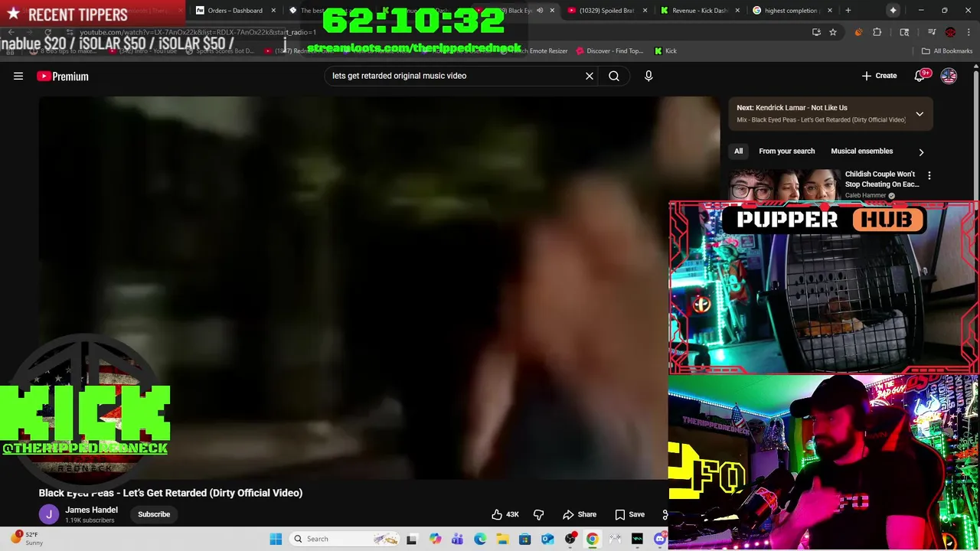Open File Explorer from taskbar

pos(502,539)
